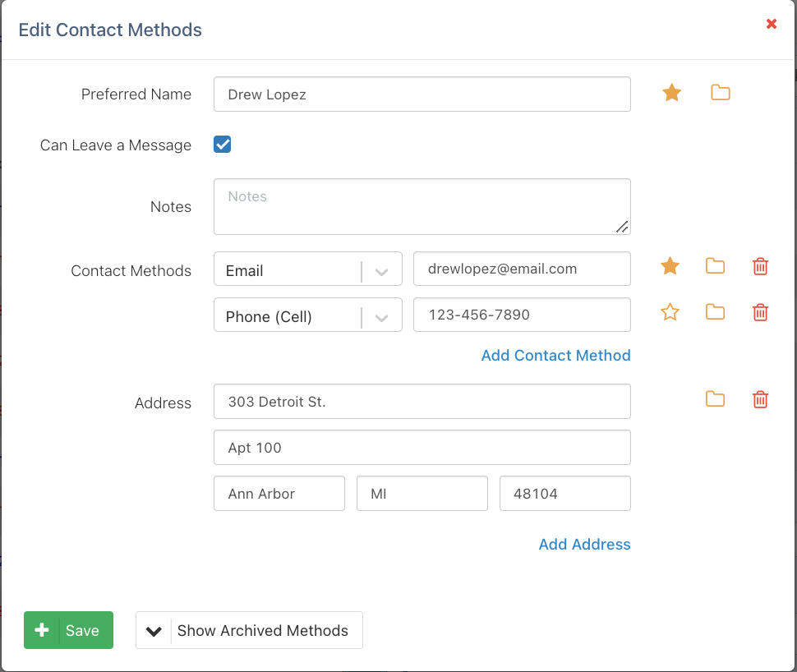Mark Phone (Cell) as preferred with star
797x672 pixels.
point(670,312)
